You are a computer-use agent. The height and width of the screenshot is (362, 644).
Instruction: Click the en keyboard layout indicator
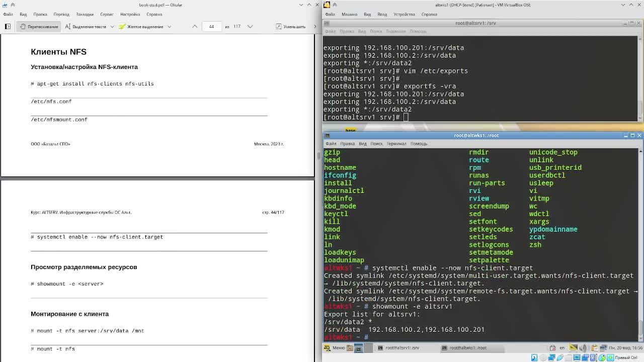pos(562,348)
